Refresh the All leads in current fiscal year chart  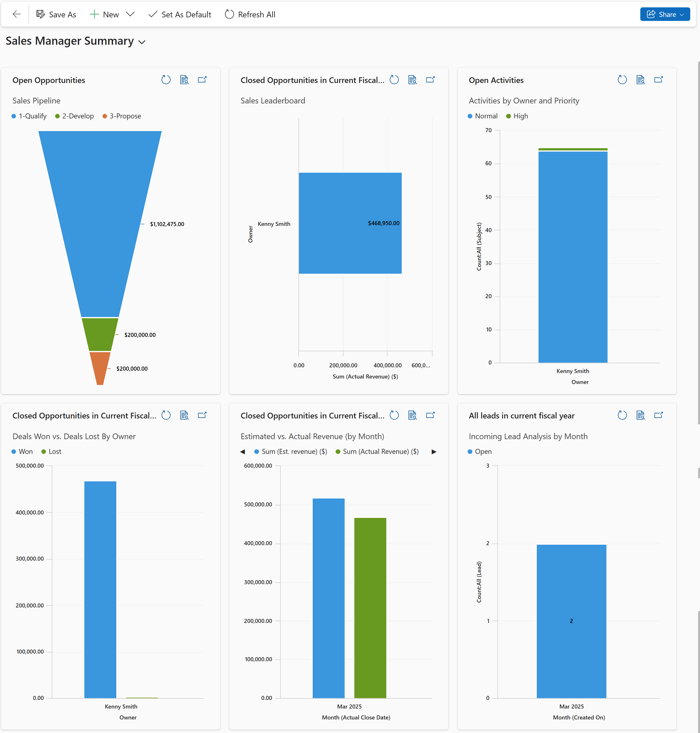pyautogui.click(x=622, y=415)
